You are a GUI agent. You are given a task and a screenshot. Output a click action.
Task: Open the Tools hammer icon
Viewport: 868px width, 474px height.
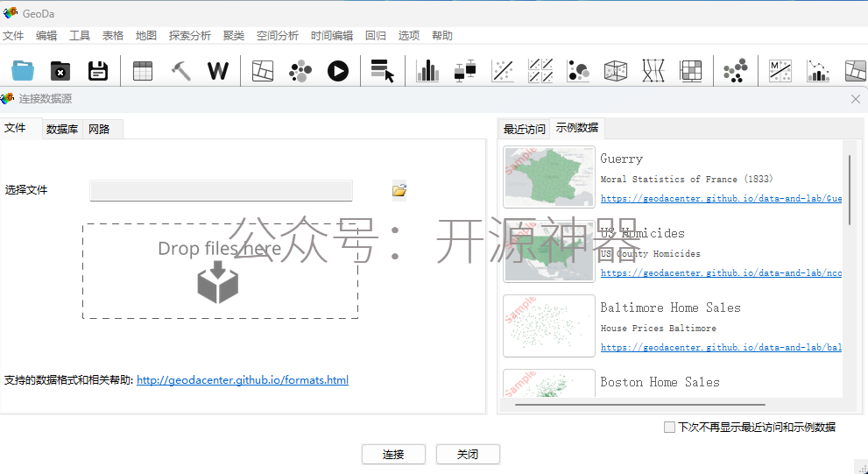[x=180, y=71]
